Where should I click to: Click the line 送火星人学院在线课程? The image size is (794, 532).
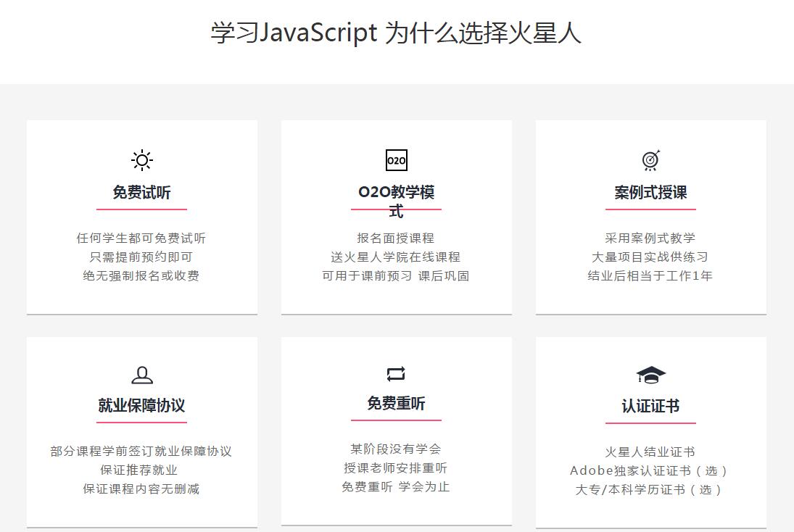pyautogui.click(x=395, y=257)
